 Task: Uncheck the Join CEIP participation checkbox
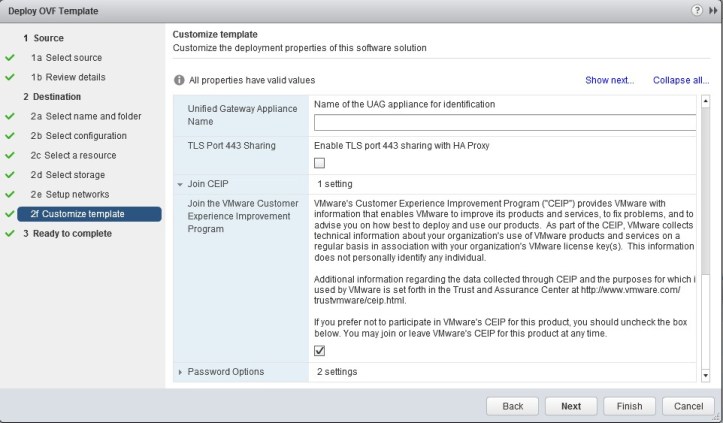coord(320,350)
